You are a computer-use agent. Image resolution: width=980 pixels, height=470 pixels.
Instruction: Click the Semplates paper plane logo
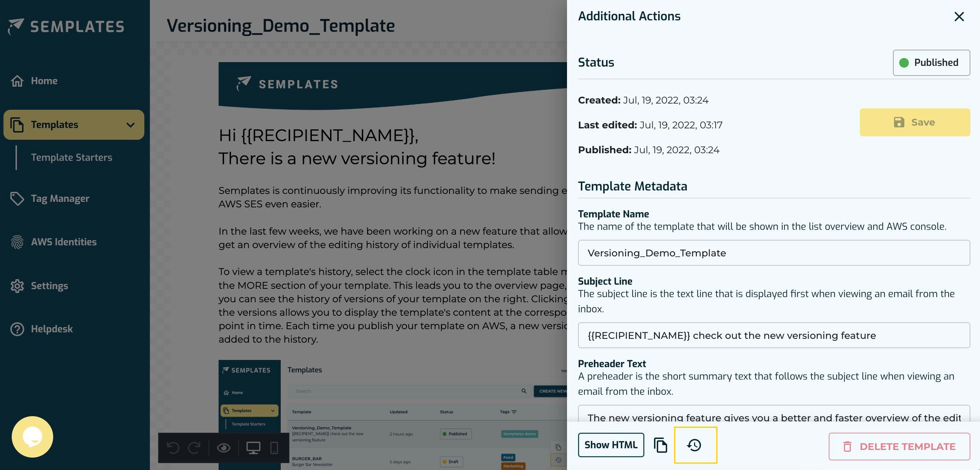tap(17, 26)
